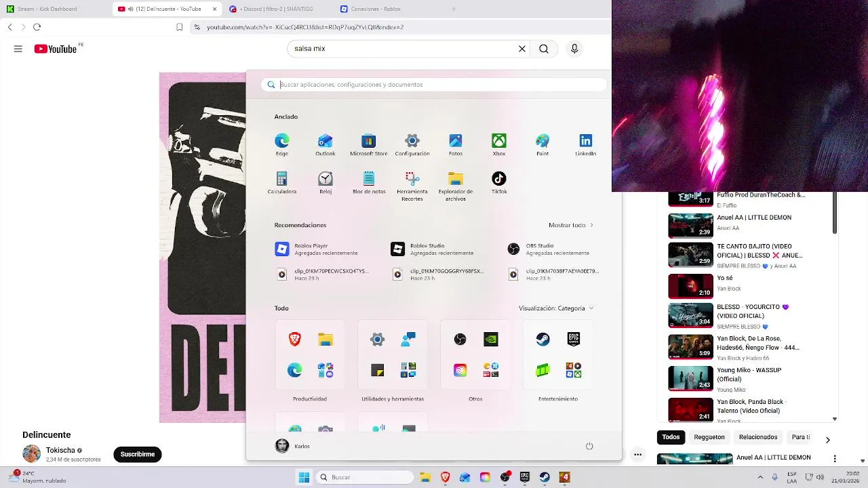This screenshot has width=868, height=488.
Task: Open Steam from the taskbar
Action: point(545,477)
